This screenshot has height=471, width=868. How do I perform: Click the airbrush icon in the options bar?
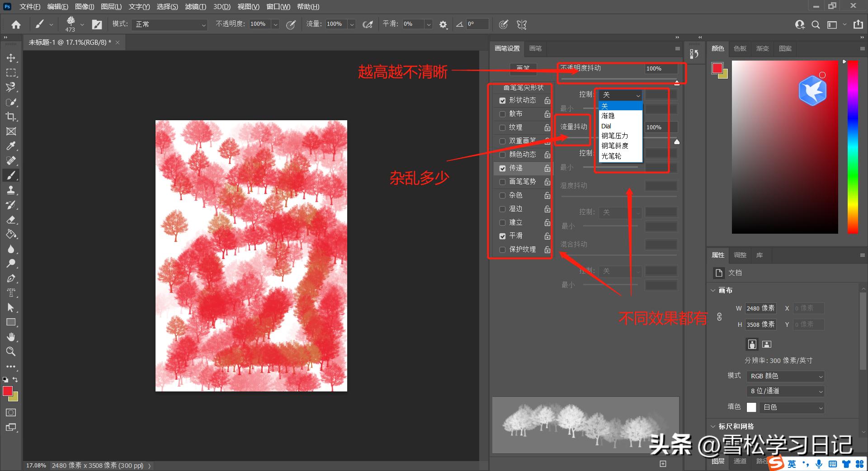(368, 24)
